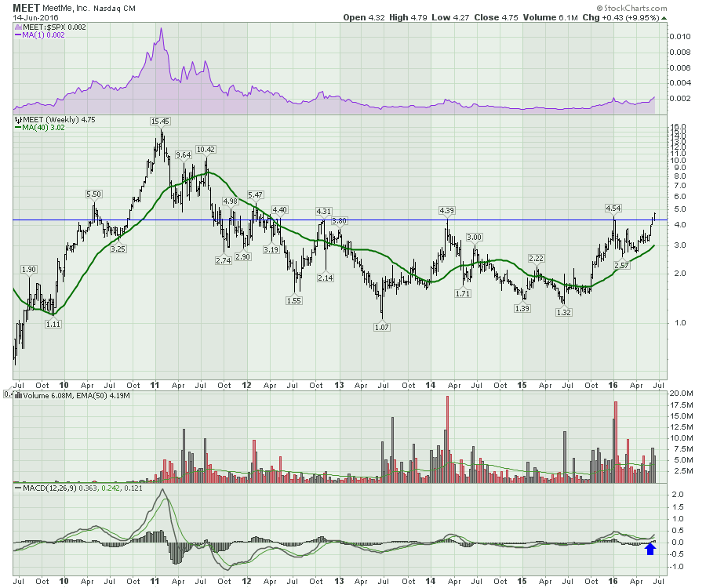Image resolution: width=706 pixels, height=588 pixels.
Task: Click the 1.07 low price label
Action: pos(382,327)
